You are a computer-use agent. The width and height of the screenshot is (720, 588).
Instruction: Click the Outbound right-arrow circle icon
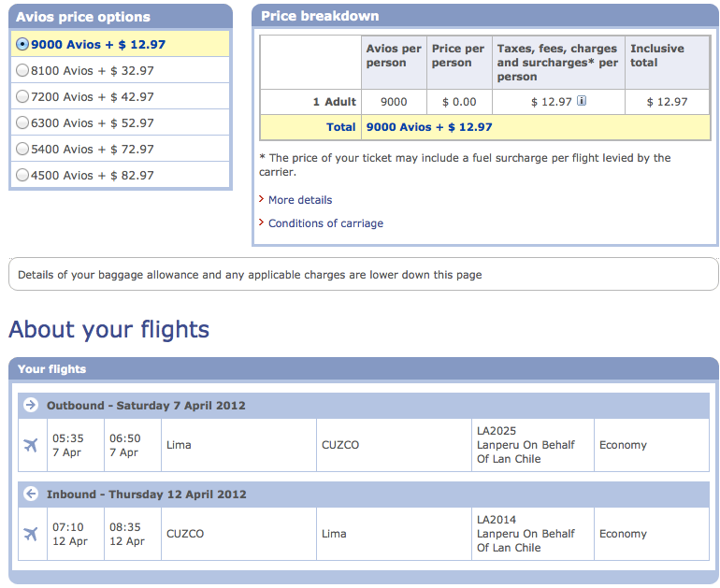tap(31, 406)
